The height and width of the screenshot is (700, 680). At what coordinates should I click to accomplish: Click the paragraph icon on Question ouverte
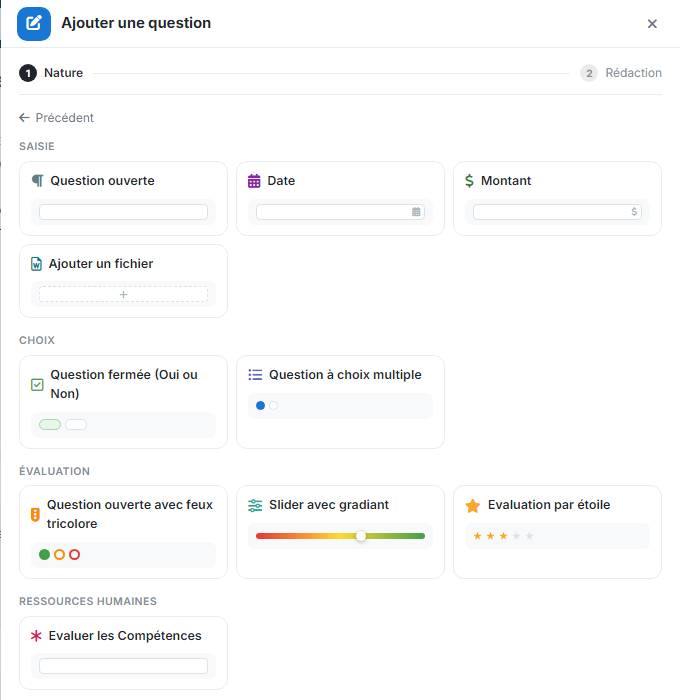38,181
